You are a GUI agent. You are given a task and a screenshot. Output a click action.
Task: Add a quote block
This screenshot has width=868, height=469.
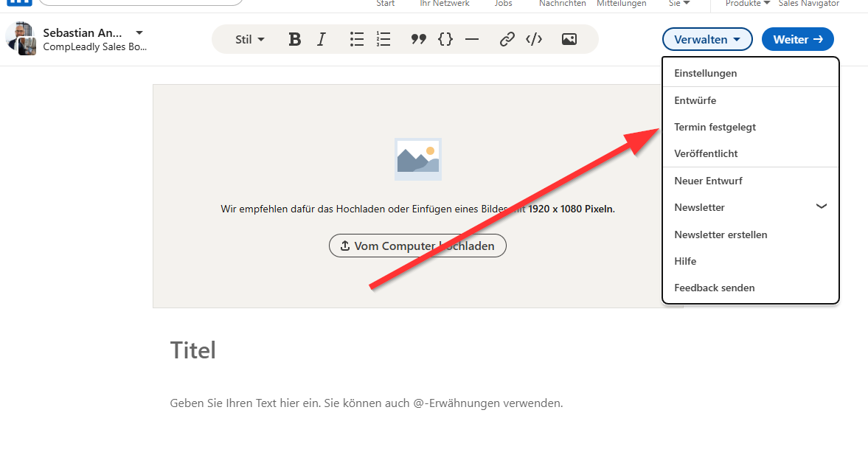pyautogui.click(x=419, y=40)
